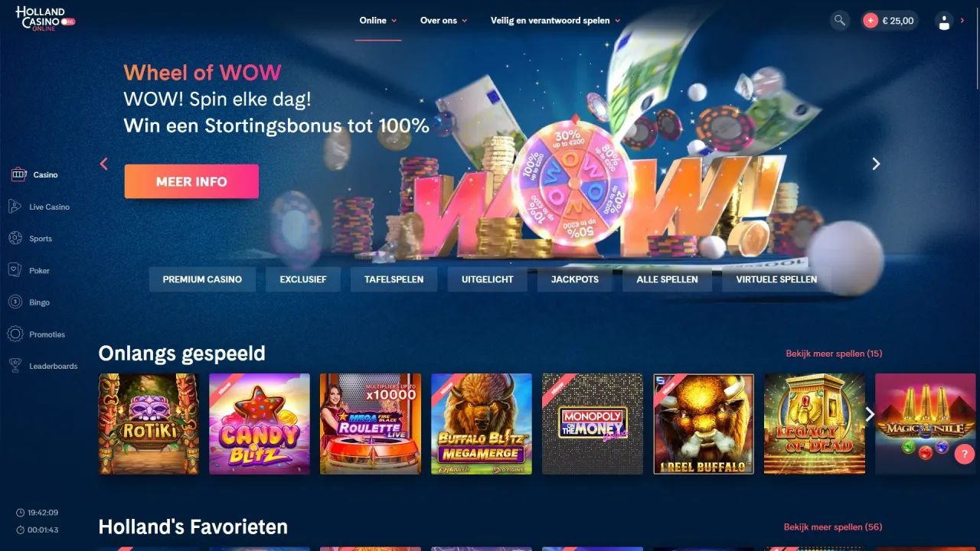
Task: Launch the Candy Blitz game thumbnail
Action: click(260, 424)
